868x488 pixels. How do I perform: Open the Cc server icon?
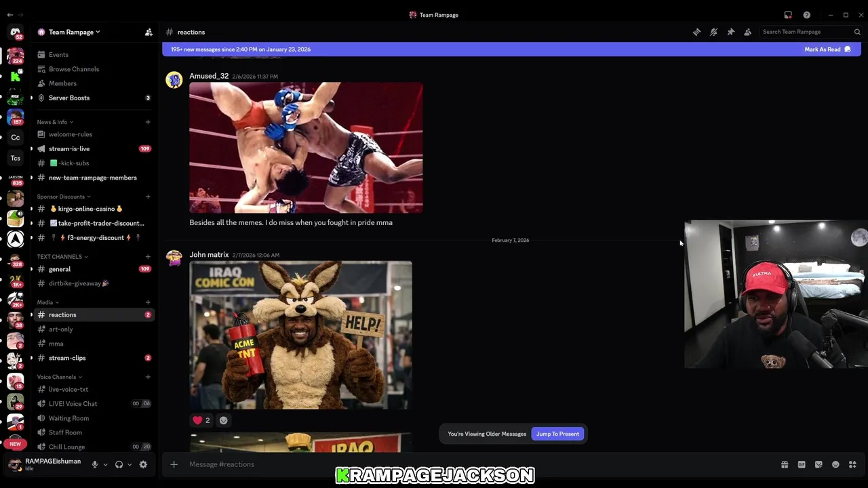pos(15,138)
